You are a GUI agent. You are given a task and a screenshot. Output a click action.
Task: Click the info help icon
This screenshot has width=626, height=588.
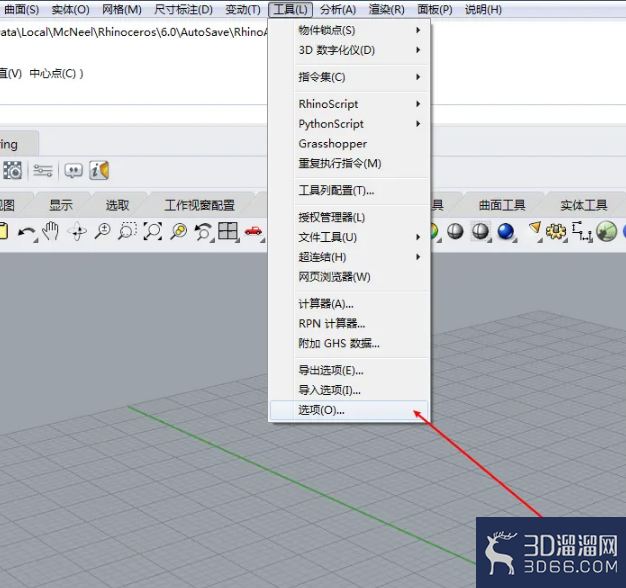click(x=99, y=170)
